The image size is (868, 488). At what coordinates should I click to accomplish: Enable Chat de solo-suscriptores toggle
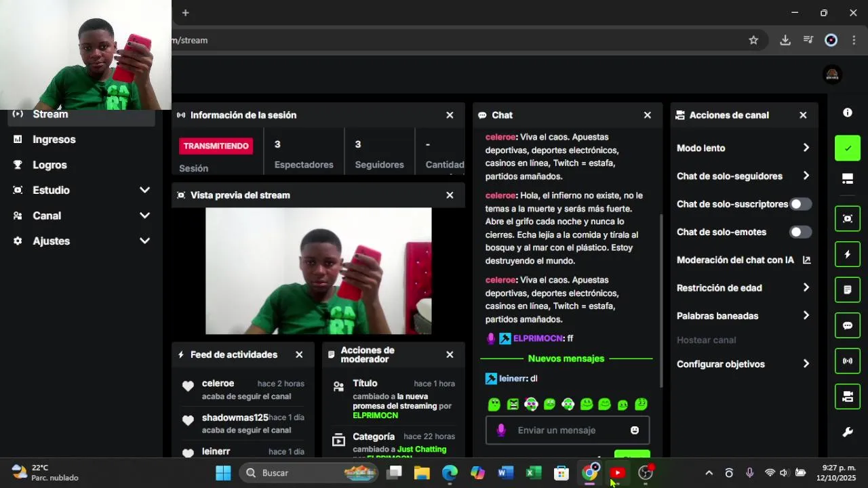pos(800,204)
